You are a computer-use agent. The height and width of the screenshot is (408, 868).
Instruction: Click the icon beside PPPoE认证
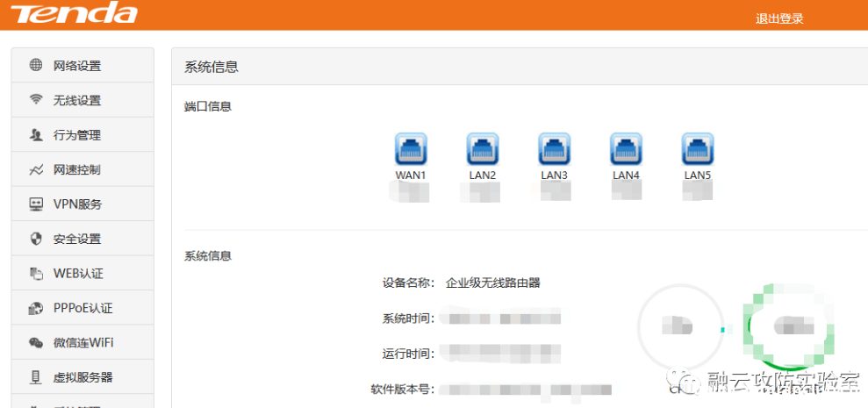36,308
